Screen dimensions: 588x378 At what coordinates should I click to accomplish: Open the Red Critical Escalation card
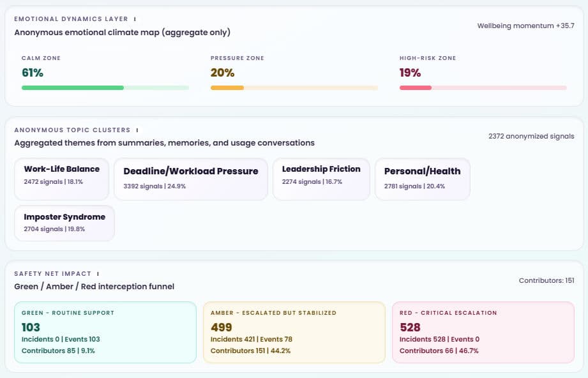483,333
